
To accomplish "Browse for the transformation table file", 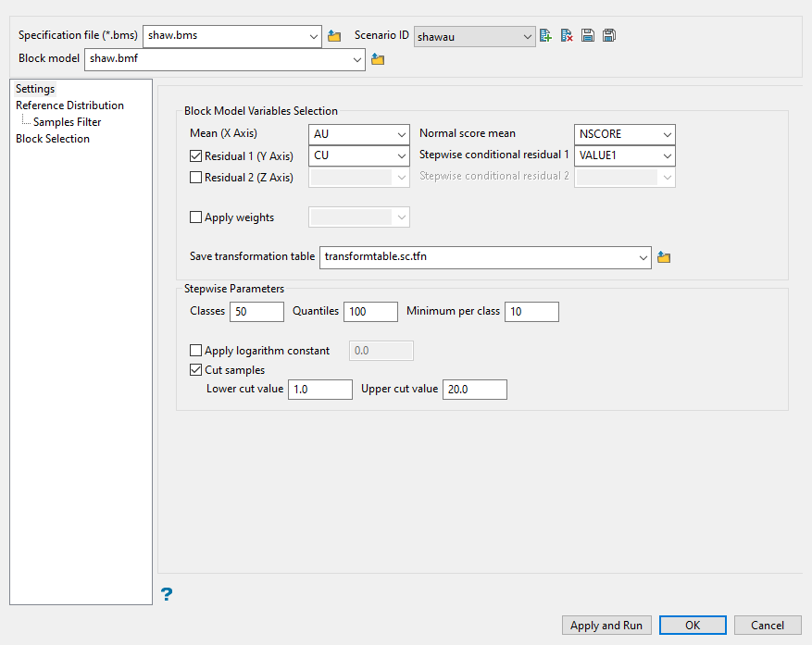I will click(x=664, y=257).
